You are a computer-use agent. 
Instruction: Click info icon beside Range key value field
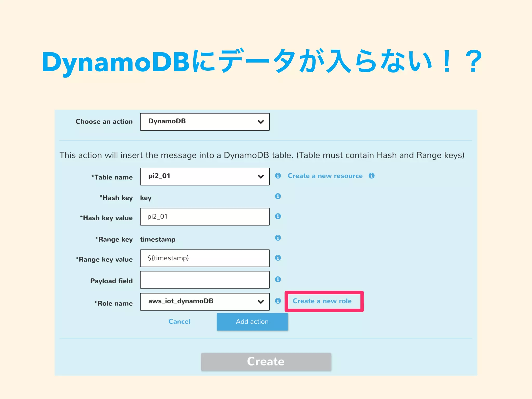coord(278,258)
